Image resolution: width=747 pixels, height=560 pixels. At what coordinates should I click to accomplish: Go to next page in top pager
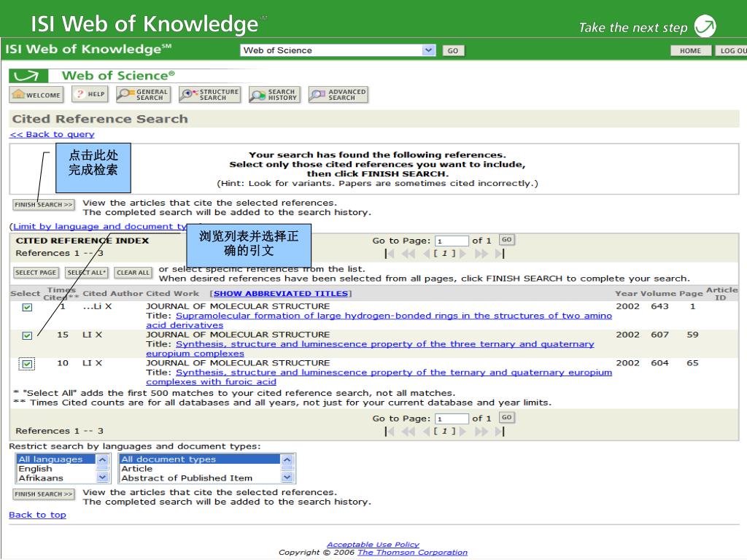point(462,254)
